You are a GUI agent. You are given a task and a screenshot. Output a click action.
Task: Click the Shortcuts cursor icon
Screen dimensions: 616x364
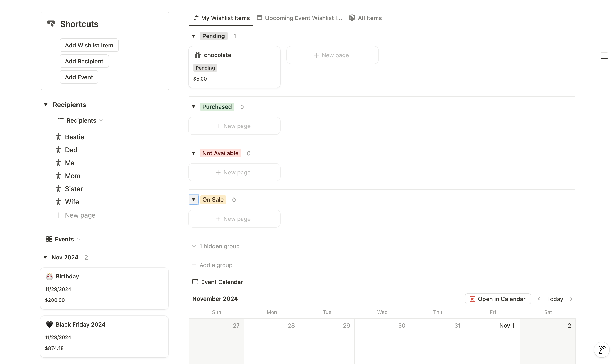coord(51,24)
